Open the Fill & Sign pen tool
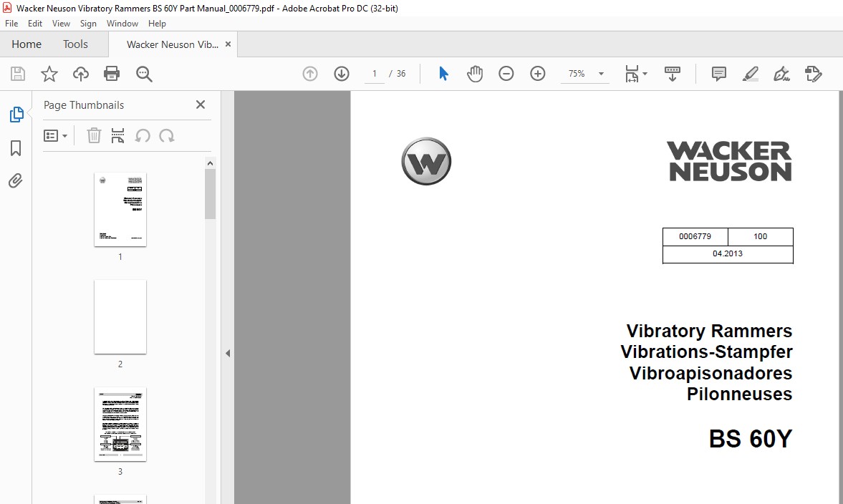 (x=781, y=74)
